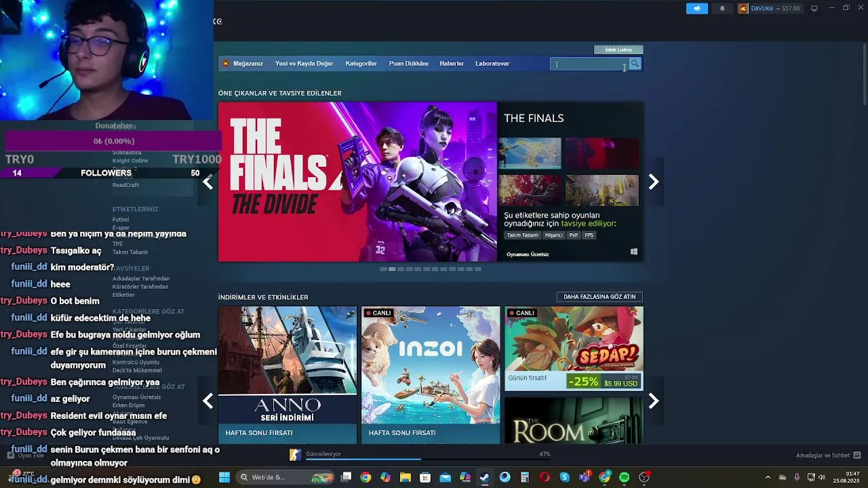Click the microphone tray icon
The width and height of the screenshot is (868, 488).
tap(797, 477)
